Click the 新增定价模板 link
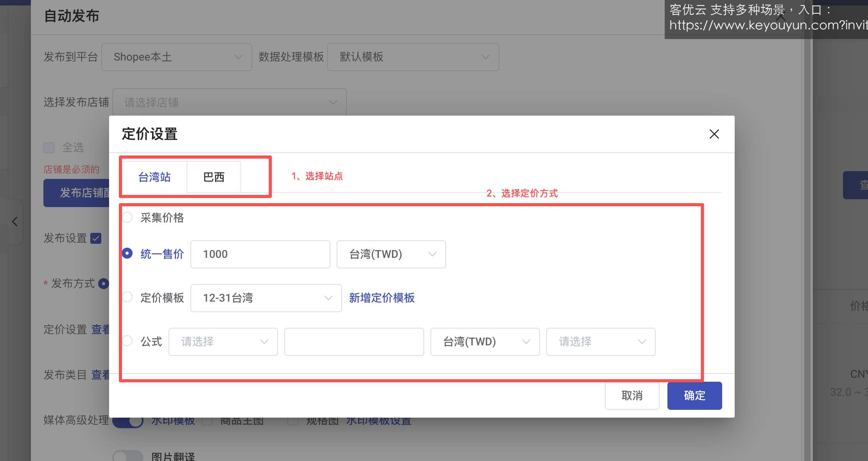Viewport: 868px width, 461px height. point(382,298)
